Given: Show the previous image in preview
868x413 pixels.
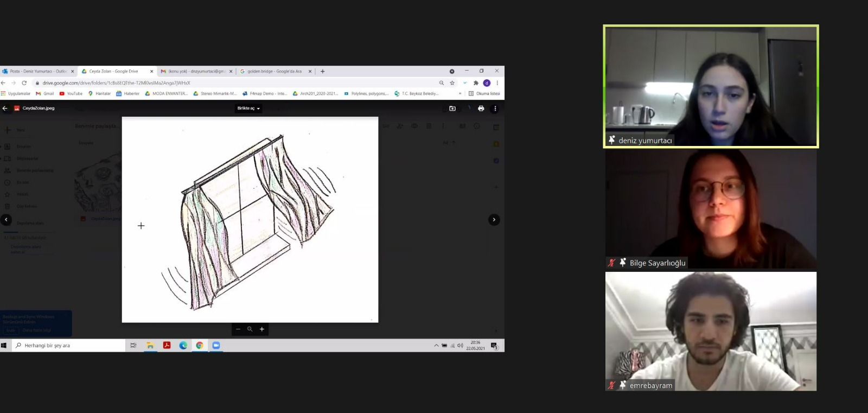Looking at the screenshot, I should click(6, 220).
